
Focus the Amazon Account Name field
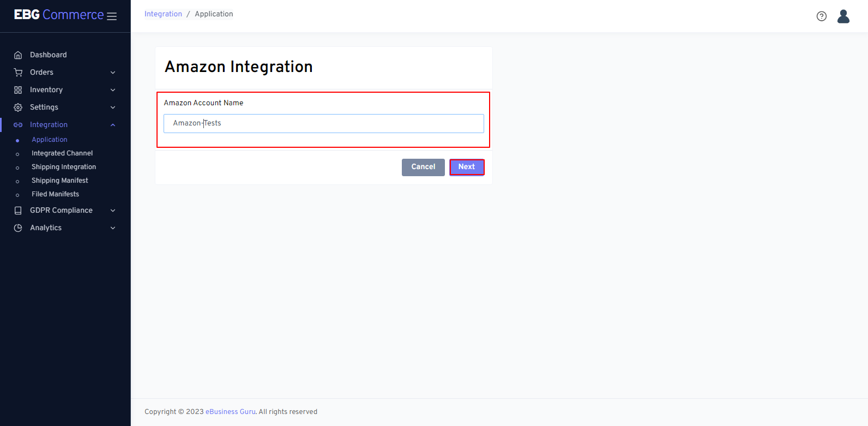pos(323,123)
